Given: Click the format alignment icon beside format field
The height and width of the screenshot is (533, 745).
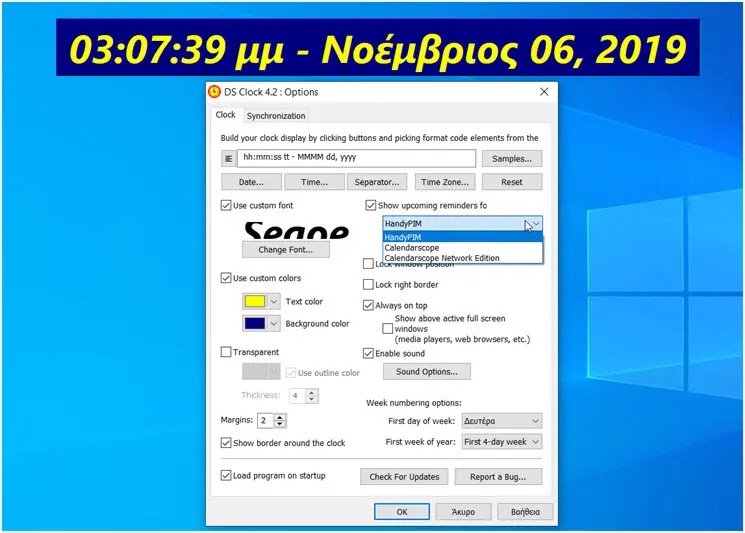Looking at the screenshot, I should pos(229,159).
